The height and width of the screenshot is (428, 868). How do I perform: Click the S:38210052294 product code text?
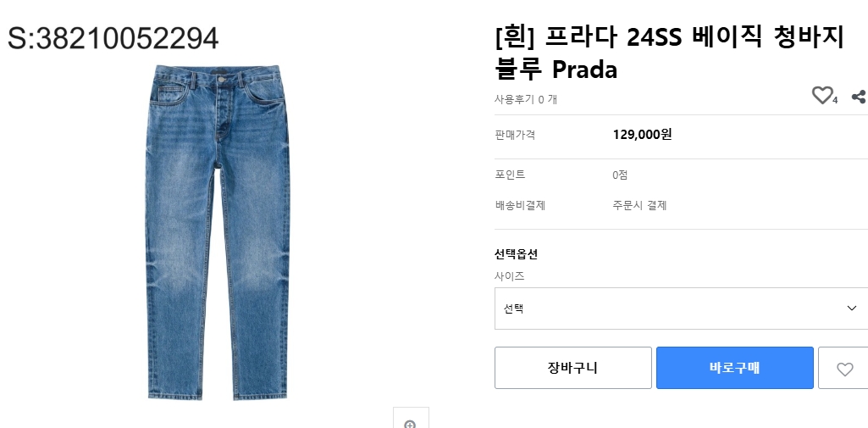[x=113, y=38]
